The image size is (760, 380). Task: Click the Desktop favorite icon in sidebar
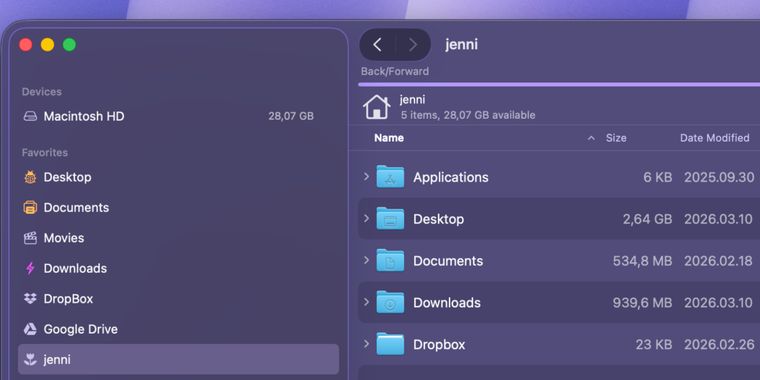point(30,177)
